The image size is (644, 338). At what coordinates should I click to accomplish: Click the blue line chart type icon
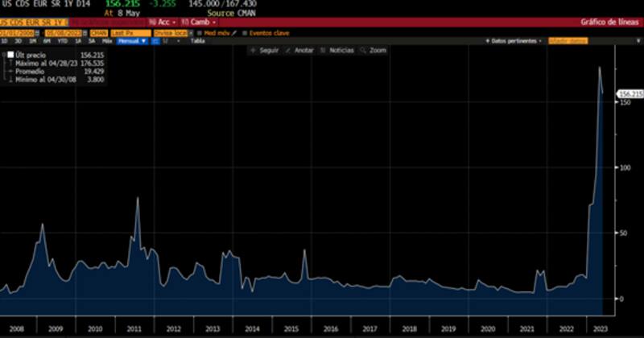tap(155, 40)
